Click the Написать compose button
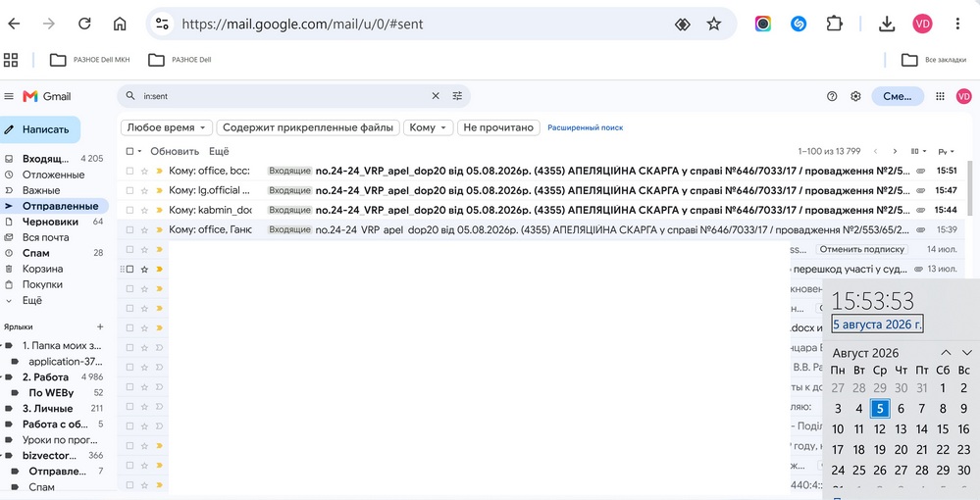Image resolution: width=980 pixels, height=500 pixels. pyautogui.click(x=40, y=129)
